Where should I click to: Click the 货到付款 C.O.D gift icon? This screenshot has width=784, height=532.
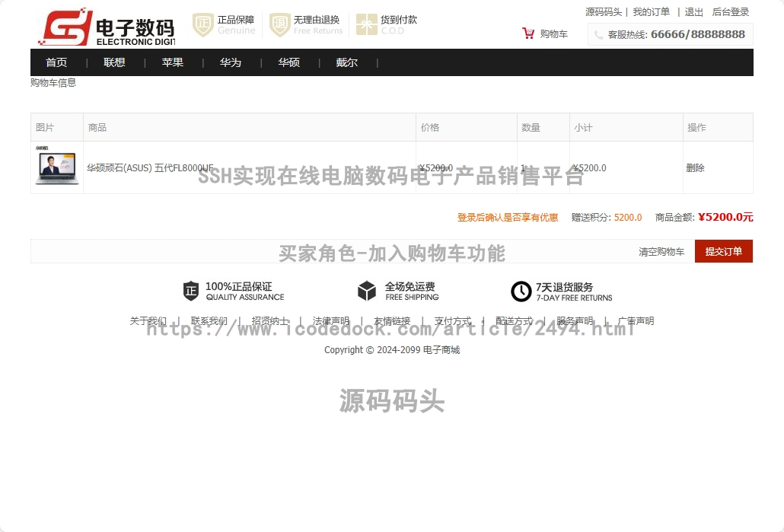pyautogui.click(x=366, y=25)
